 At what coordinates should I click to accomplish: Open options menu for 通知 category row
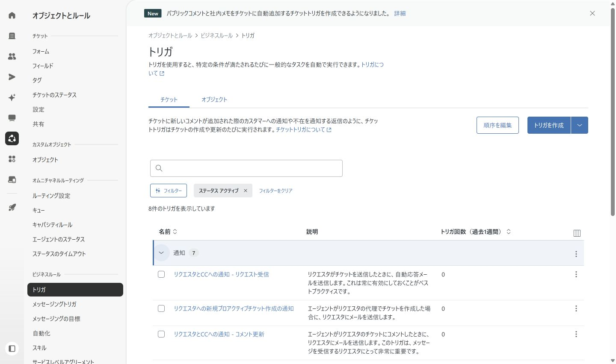coord(576,254)
